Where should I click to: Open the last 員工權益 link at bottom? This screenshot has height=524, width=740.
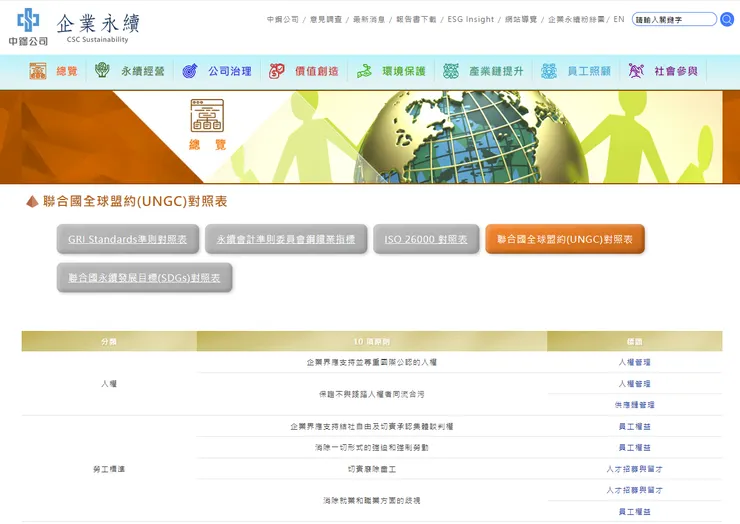pos(634,511)
